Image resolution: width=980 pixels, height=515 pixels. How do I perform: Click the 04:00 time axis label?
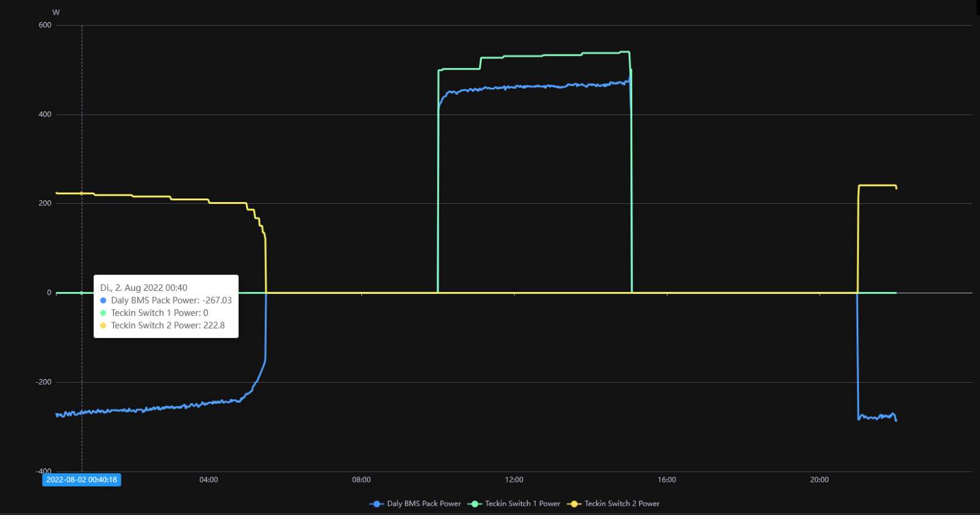tap(209, 479)
